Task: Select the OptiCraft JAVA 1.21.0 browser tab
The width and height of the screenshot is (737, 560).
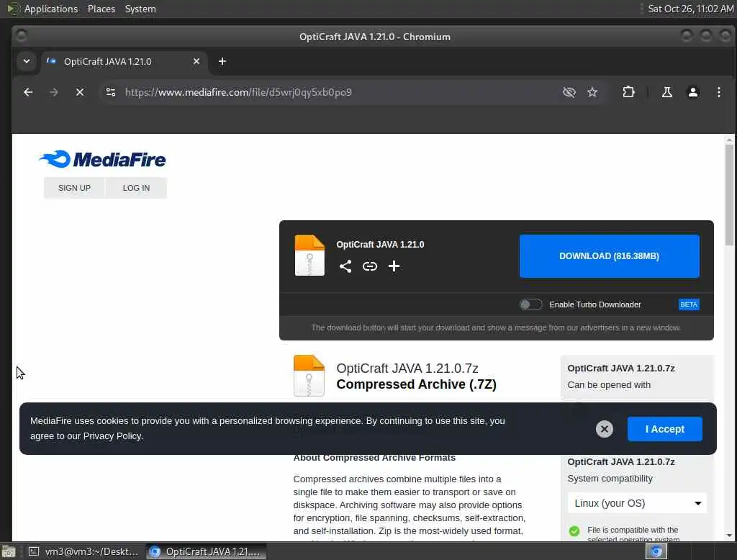Action: [x=125, y=61]
